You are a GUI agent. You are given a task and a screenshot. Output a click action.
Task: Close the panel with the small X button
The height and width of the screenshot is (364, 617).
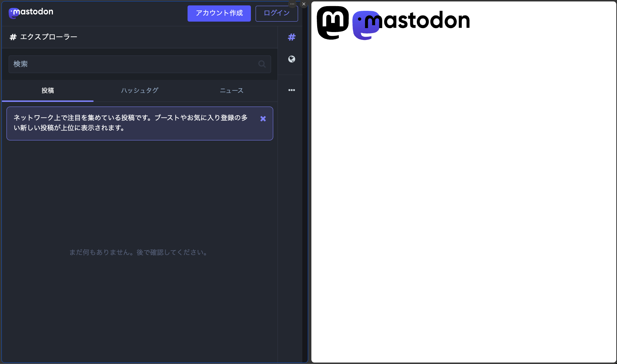click(304, 4)
